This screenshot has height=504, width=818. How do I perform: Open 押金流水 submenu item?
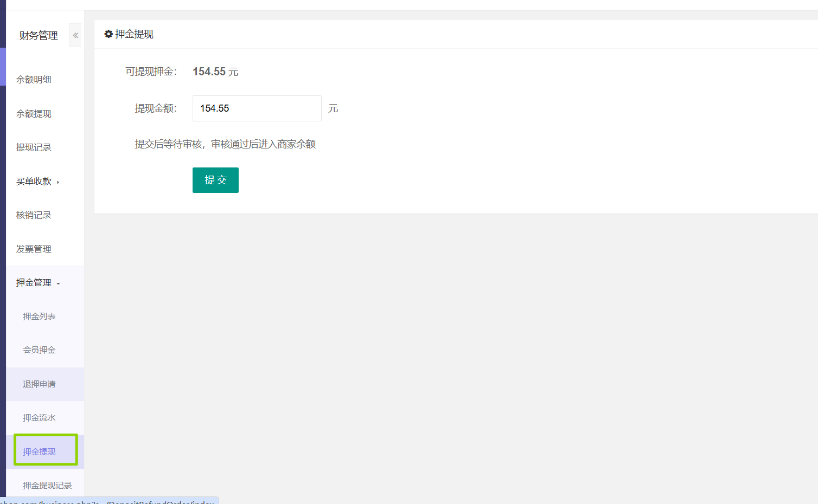(x=39, y=418)
